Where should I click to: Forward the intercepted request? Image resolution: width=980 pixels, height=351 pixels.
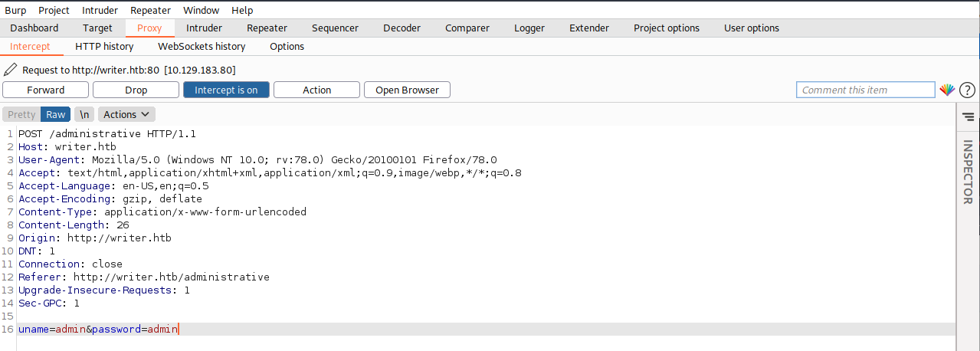pos(45,90)
